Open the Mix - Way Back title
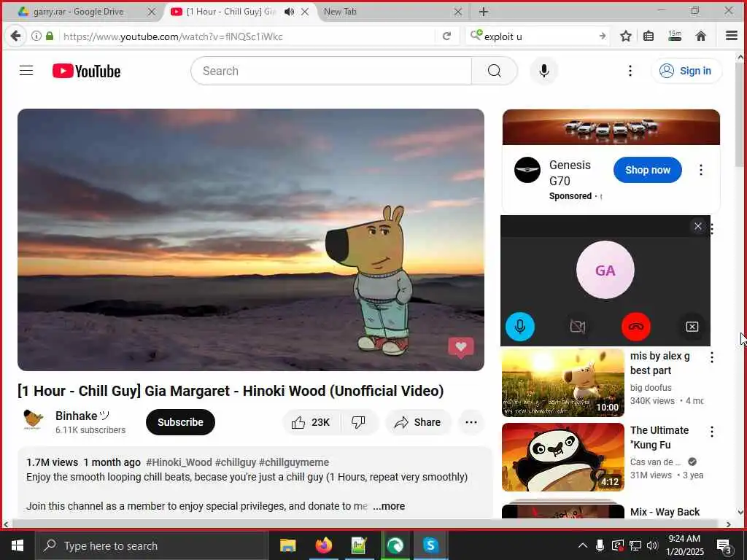This screenshot has width=747, height=560. pos(665,512)
